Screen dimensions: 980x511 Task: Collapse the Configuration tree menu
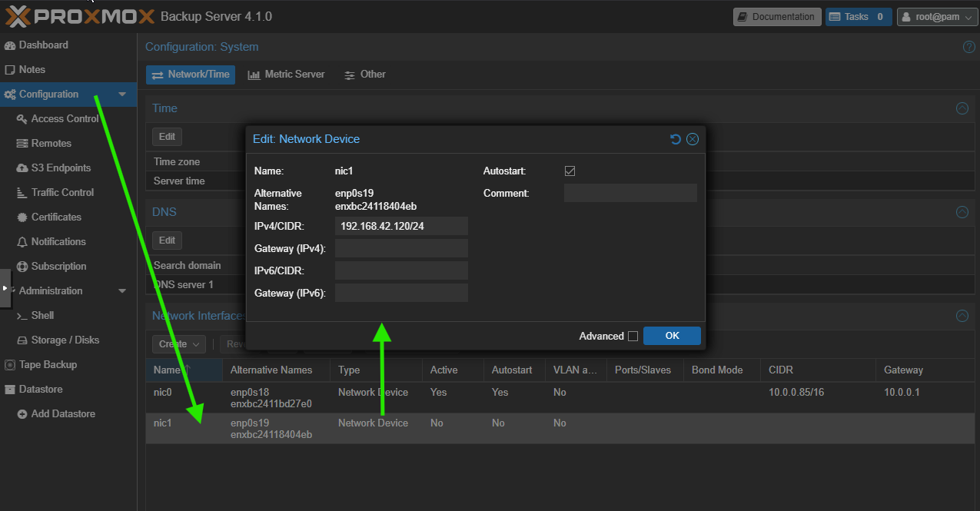(122, 95)
